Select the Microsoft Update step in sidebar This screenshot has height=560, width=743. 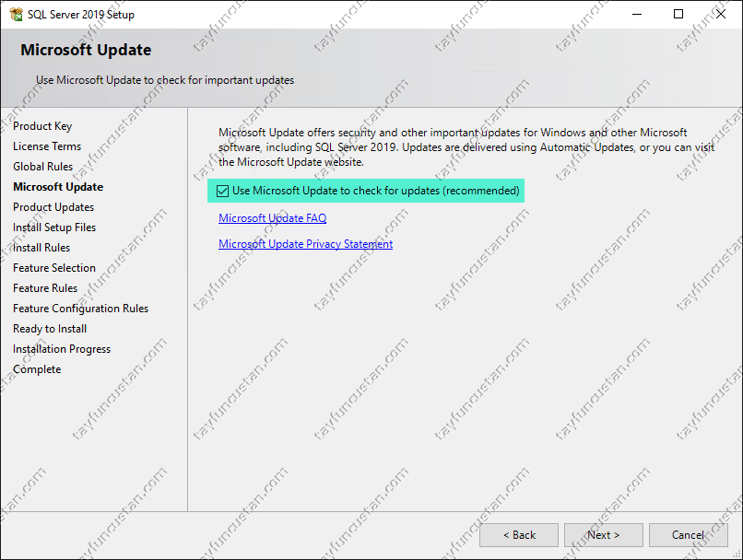[58, 187]
